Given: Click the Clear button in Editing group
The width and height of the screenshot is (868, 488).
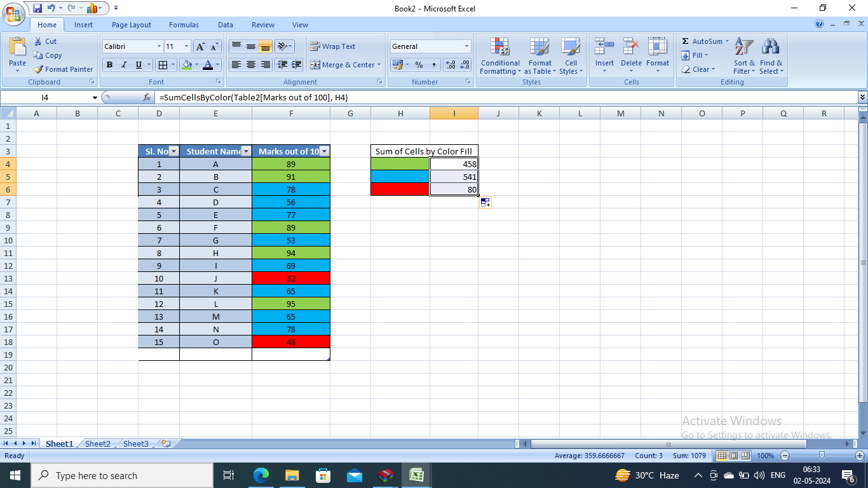Looking at the screenshot, I should 698,69.
